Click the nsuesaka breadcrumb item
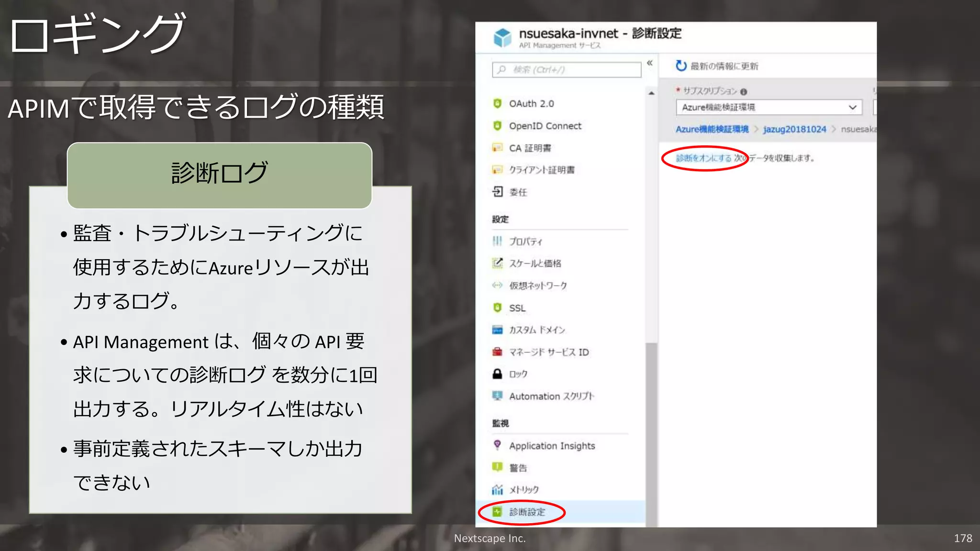 pyautogui.click(x=858, y=129)
